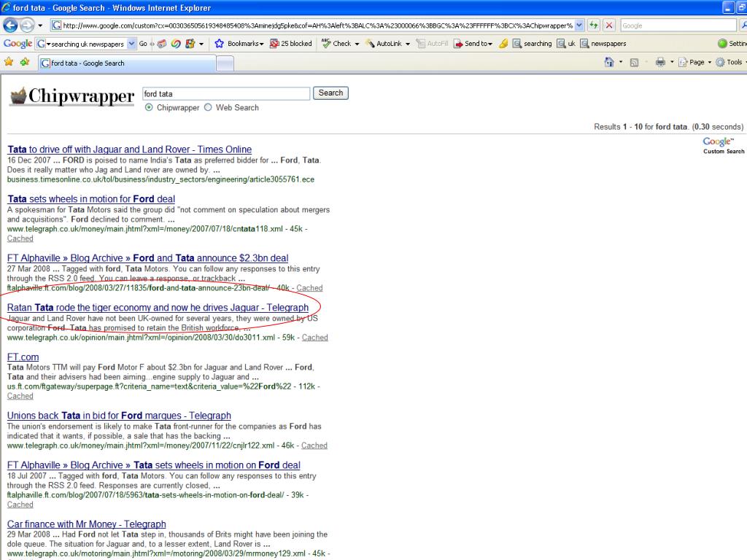
Task: Open 'Car finance with Mr Money - Telegraph'
Action: pos(87,524)
